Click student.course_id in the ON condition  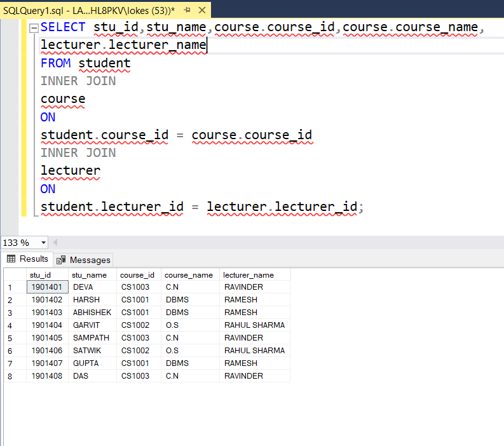tap(104, 135)
